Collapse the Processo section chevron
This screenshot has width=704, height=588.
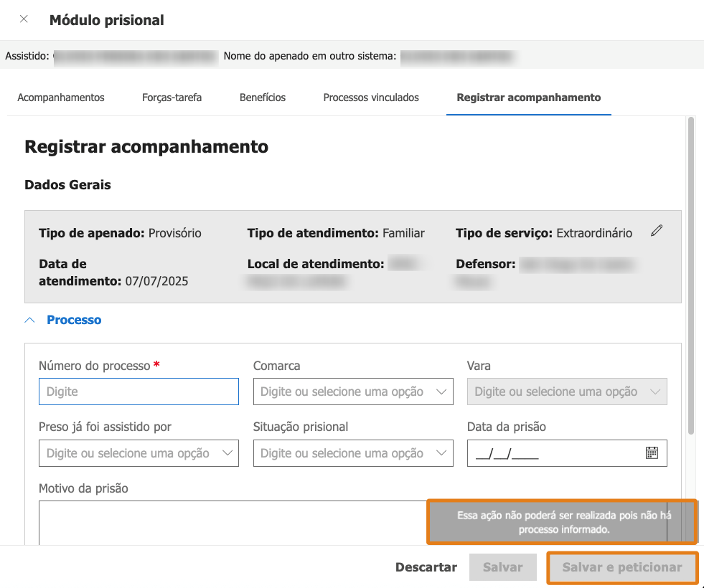29,321
